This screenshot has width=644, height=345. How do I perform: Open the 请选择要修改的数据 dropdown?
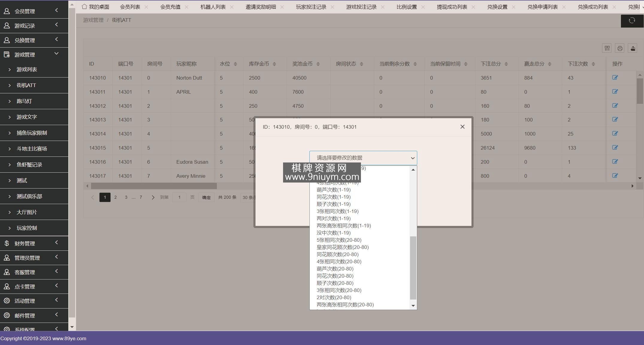click(363, 158)
